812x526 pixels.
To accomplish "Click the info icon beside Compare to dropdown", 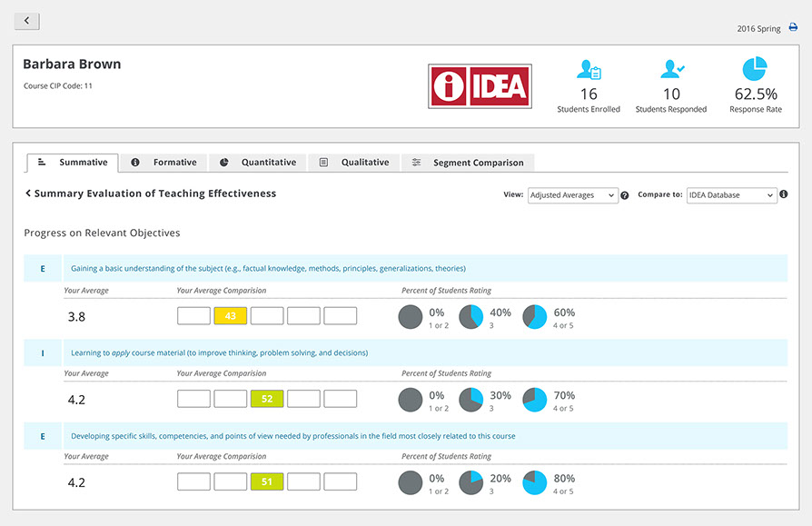I will [x=783, y=194].
